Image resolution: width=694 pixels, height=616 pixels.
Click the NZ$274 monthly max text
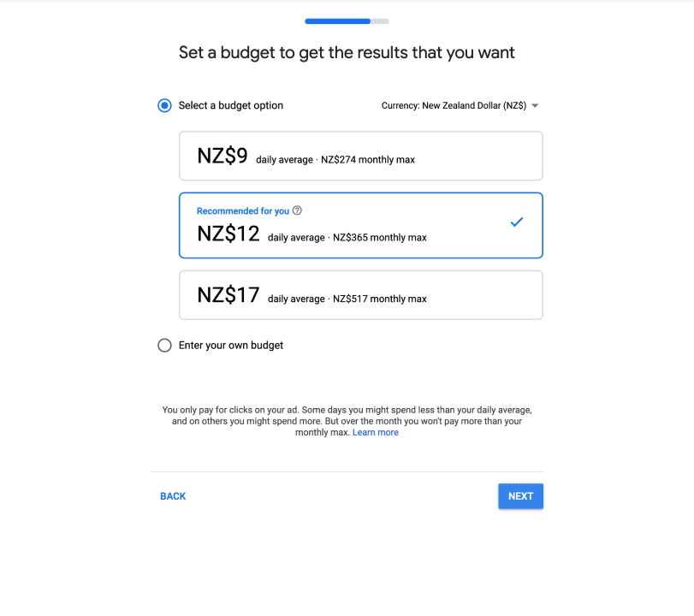(368, 160)
